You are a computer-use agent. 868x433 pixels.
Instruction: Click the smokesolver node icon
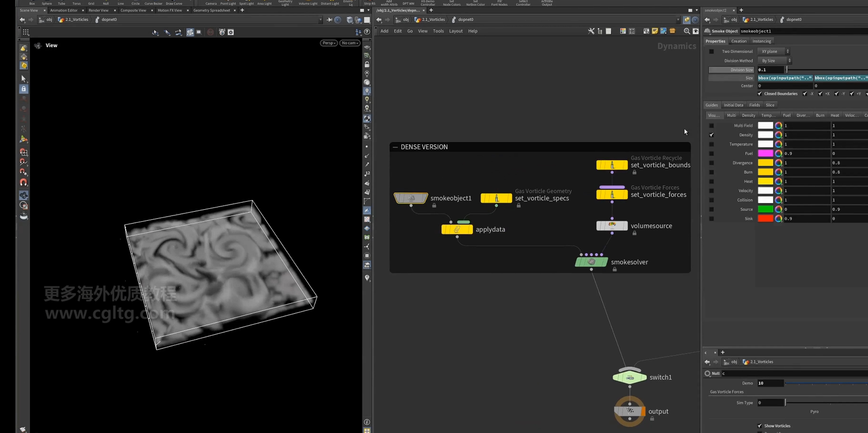click(591, 262)
